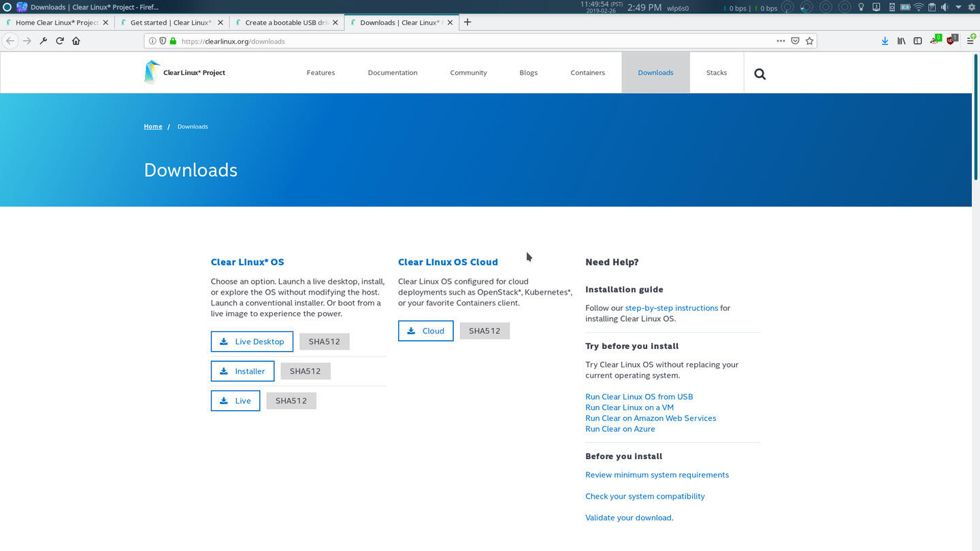Open SHA512 for the Cloud image
The width and height of the screenshot is (980, 551).
[485, 331]
